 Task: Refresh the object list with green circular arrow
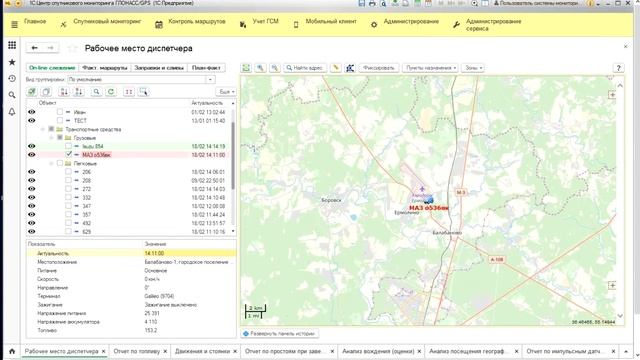pyautogui.click(x=111, y=92)
